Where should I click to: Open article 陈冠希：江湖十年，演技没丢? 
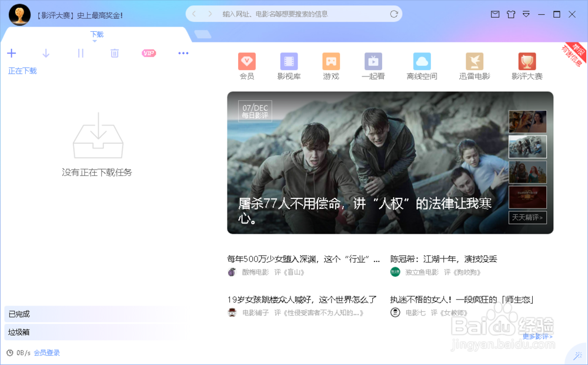coord(443,259)
